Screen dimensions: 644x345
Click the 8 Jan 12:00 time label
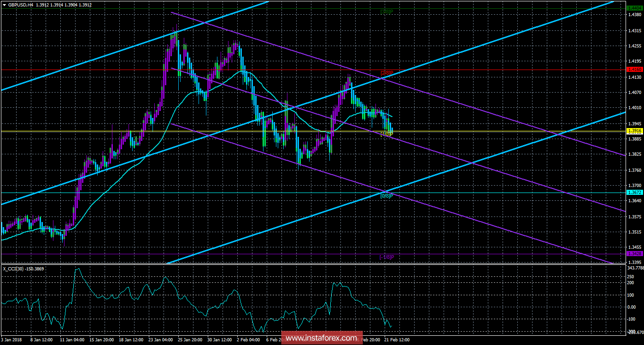(42, 340)
